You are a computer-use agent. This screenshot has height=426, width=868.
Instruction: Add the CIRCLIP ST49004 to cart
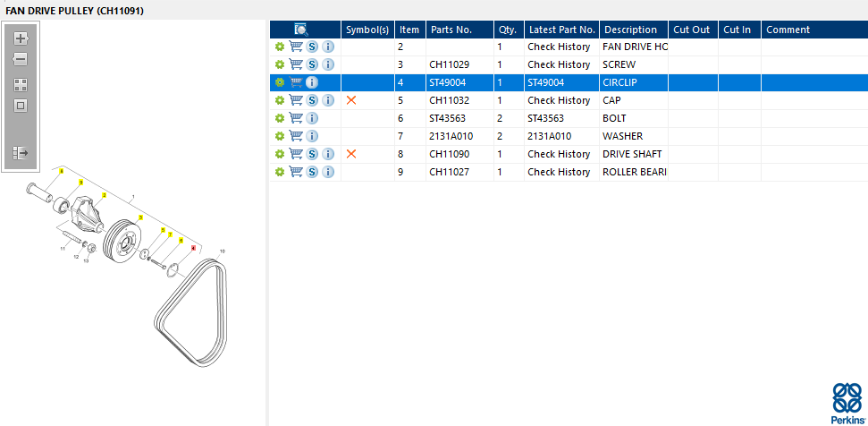tap(296, 82)
